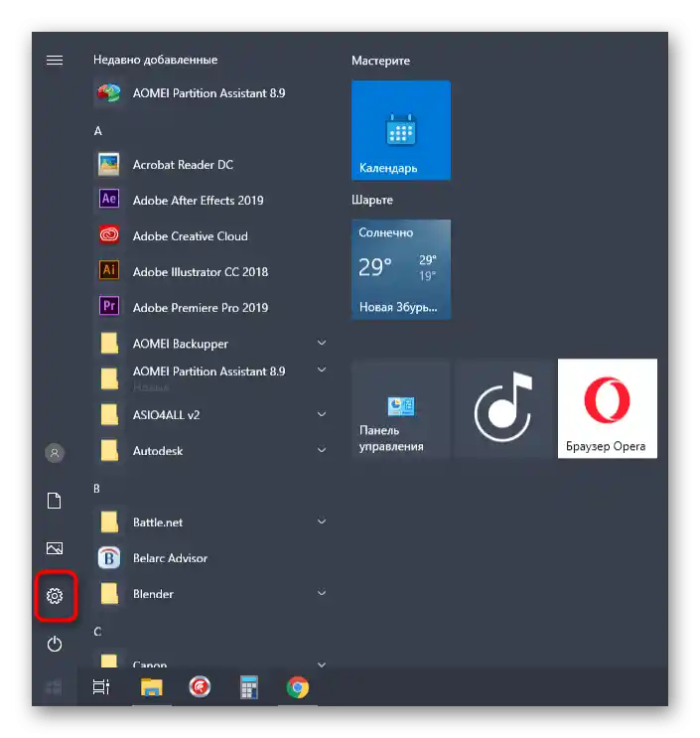The image size is (700, 738).
Task: Select Adobe After Effects 2019 label
Action: pyautogui.click(x=198, y=201)
